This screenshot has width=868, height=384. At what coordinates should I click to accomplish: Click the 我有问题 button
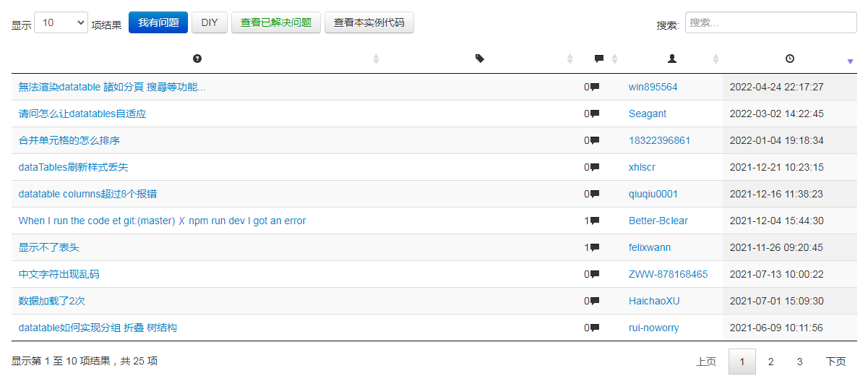click(158, 22)
